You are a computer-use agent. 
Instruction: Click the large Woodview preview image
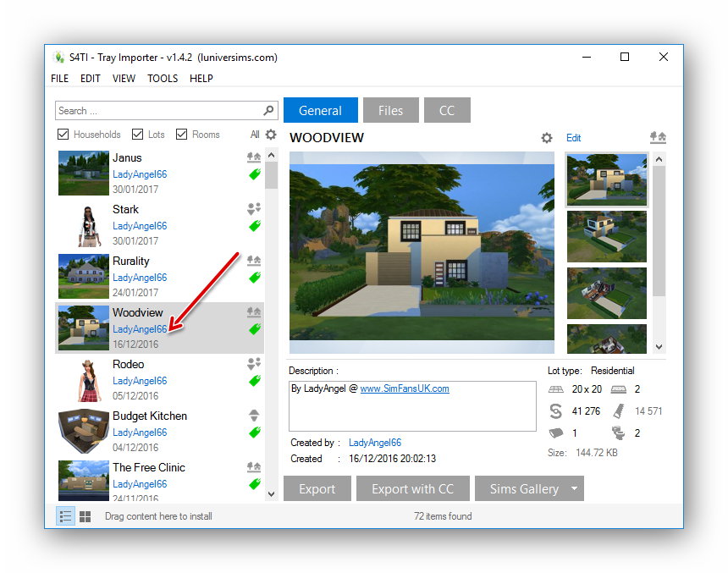pos(422,252)
